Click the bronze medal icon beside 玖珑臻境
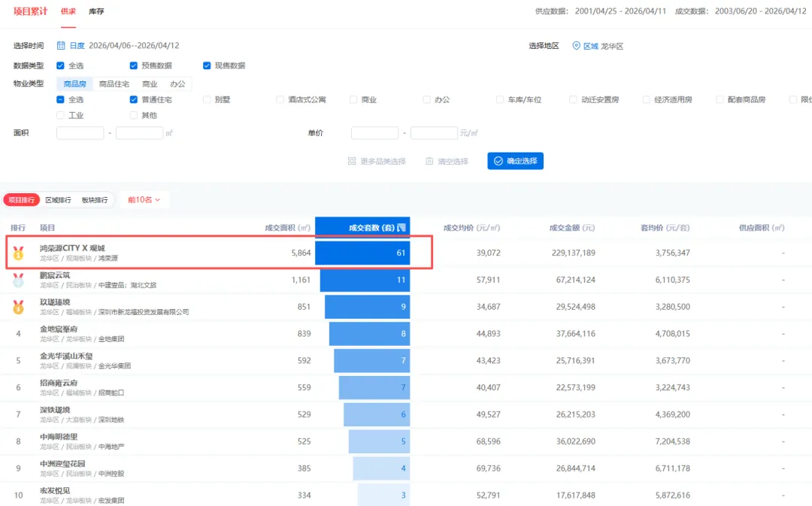This screenshot has width=812, height=506. (x=18, y=307)
